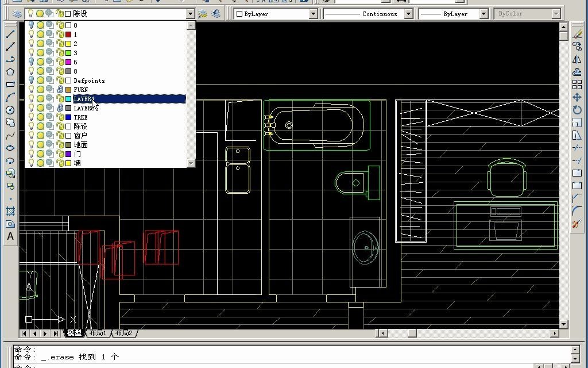Open the Multiline Text tool
This screenshot has width=588, height=368.
coord(10,236)
